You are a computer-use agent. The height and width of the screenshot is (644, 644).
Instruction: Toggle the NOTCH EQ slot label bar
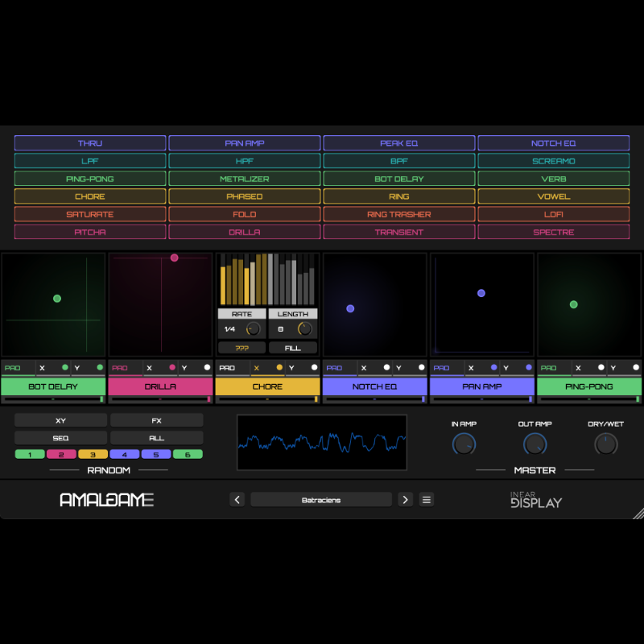pos(374,386)
